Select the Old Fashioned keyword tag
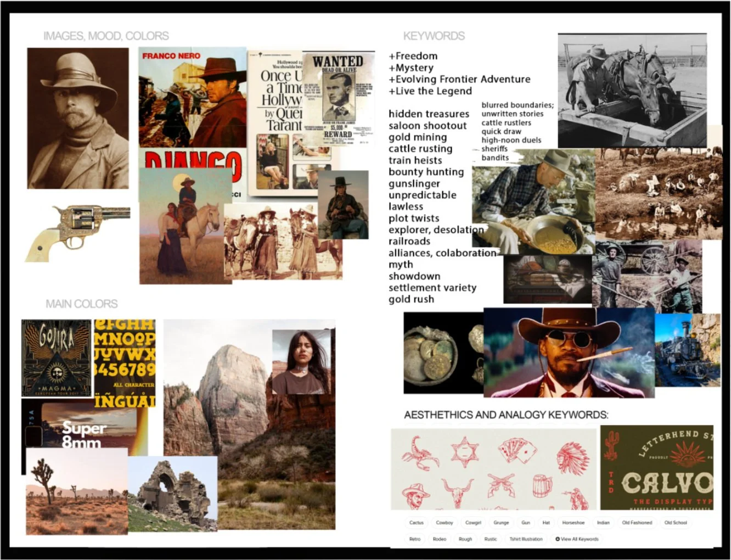Image resolution: width=731 pixels, height=560 pixels. pyautogui.click(x=637, y=523)
